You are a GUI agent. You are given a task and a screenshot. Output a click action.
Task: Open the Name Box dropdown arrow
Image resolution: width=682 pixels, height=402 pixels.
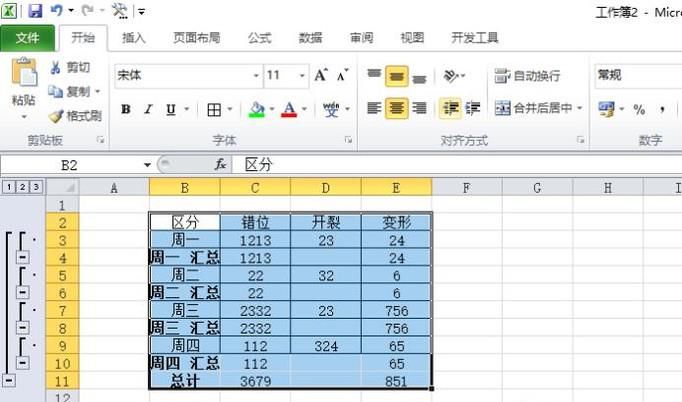[x=147, y=165]
